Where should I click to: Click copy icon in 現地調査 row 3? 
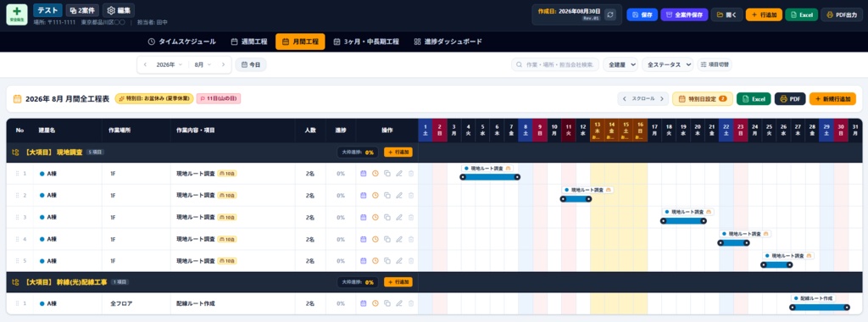tap(387, 218)
